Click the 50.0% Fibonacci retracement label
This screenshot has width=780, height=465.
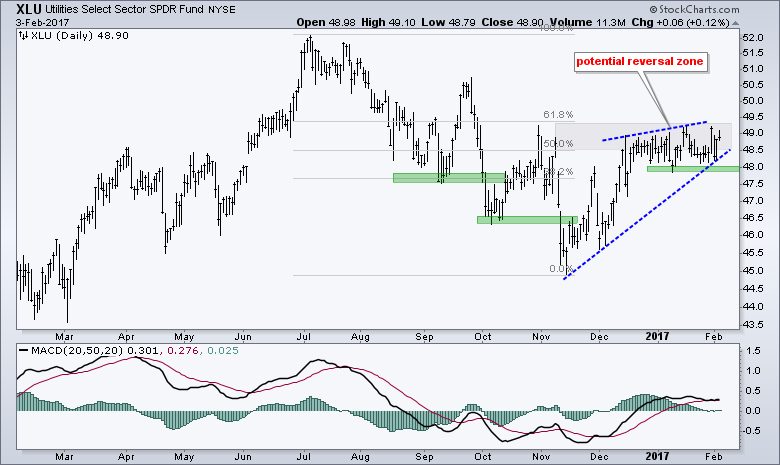click(558, 144)
